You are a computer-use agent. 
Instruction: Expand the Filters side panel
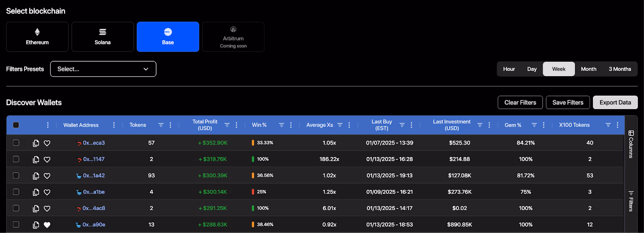click(631, 201)
